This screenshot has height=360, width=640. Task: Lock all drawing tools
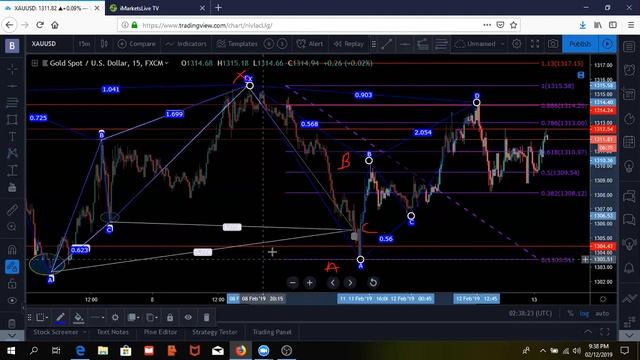[12, 284]
